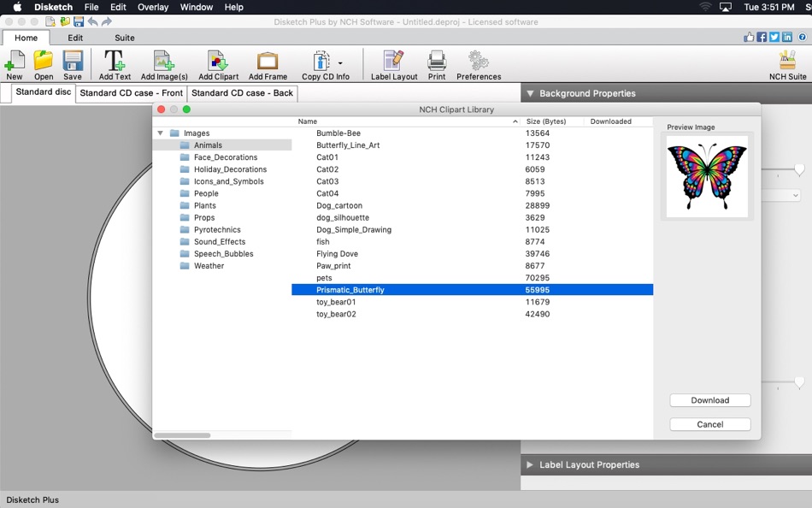Image resolution: width=812 pixels, height=508 pixels.
Task: Open the Window menu
Action: point(197,7)
